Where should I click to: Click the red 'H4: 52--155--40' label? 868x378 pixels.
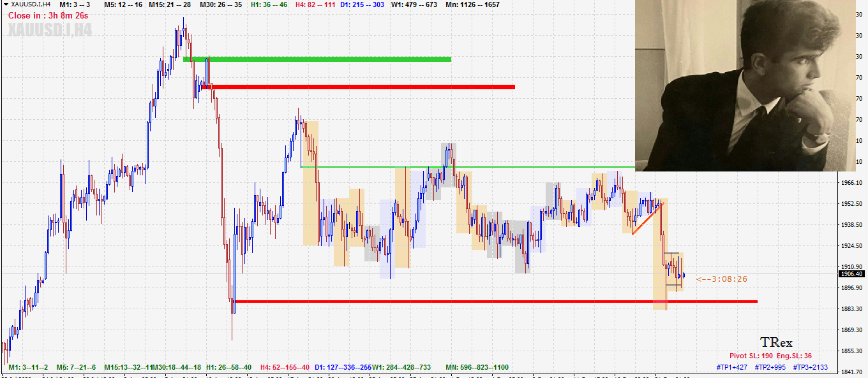click(x=285, y=368)
